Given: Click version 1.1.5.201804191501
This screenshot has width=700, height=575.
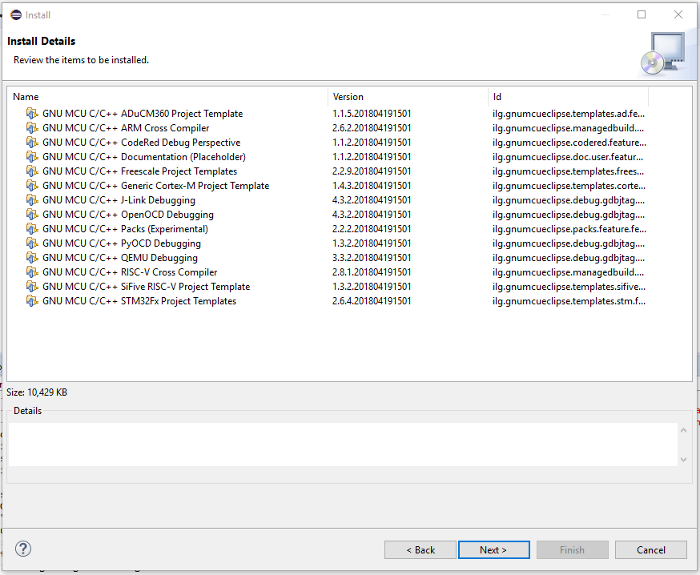Looking at the screenshot, I should coord(371,113).
